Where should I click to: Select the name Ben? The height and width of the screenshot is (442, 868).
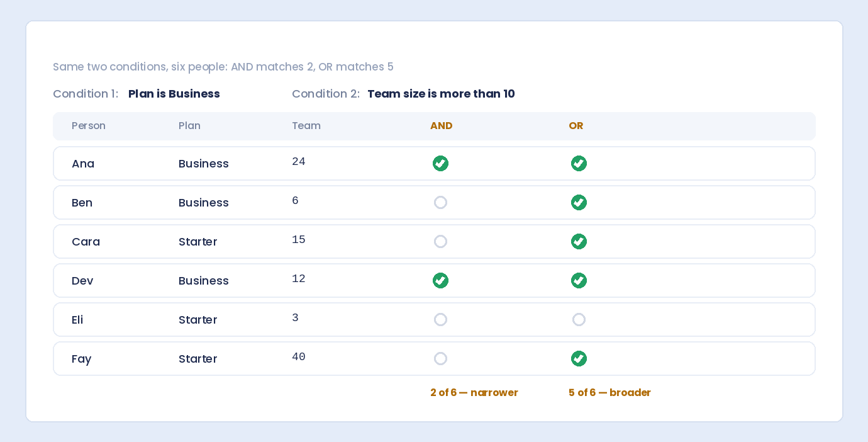point(82,203)
